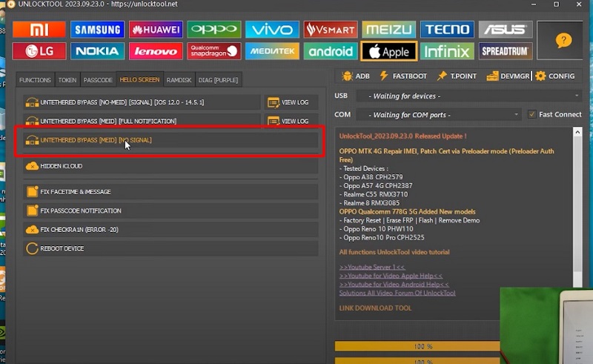
Task: Open the Fastboot tool
Action: pos(403,76)
